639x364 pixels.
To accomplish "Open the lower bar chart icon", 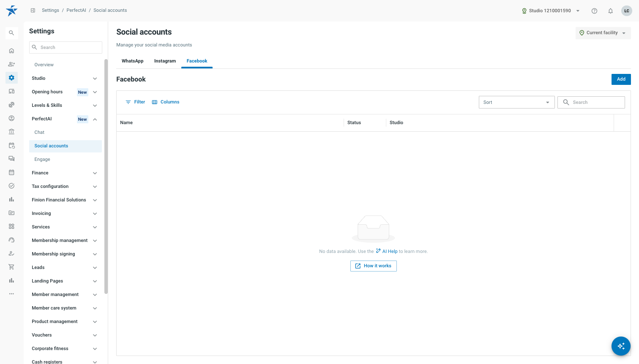I will 11,280.
